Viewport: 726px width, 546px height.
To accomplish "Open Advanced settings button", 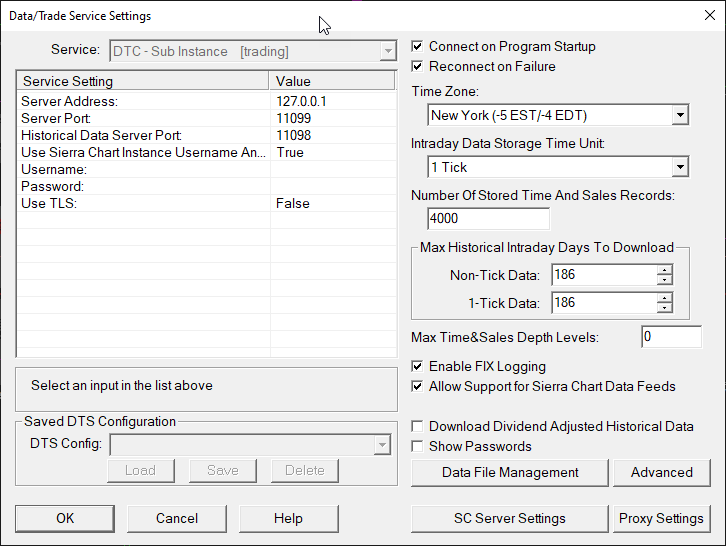I will click(662, 472).
